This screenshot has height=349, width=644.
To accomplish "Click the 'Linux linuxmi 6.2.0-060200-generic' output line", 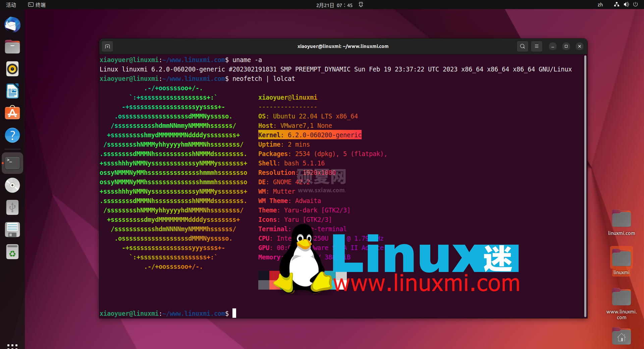I will pos(336,69).
